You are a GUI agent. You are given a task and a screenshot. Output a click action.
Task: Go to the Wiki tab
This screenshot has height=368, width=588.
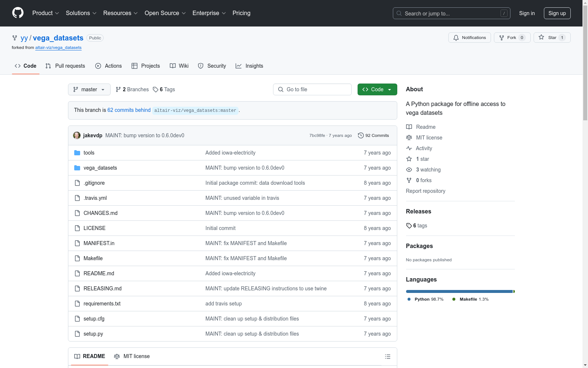pos(179,66)
